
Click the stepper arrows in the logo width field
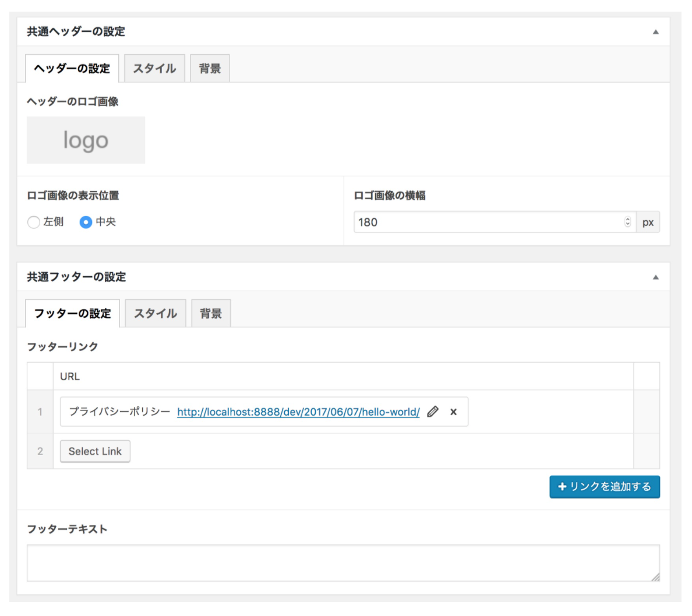click(627, 222)
